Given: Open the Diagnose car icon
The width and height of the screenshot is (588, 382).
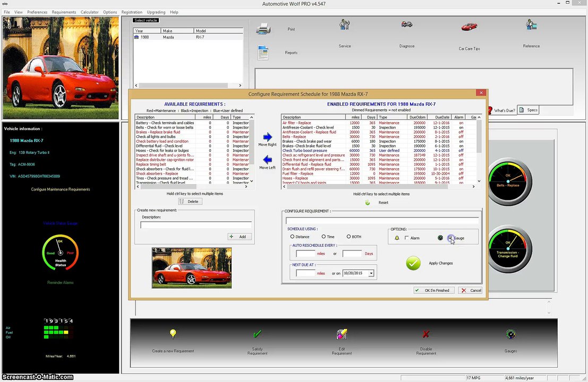Looking at the screenshot, I should [406, 24].
